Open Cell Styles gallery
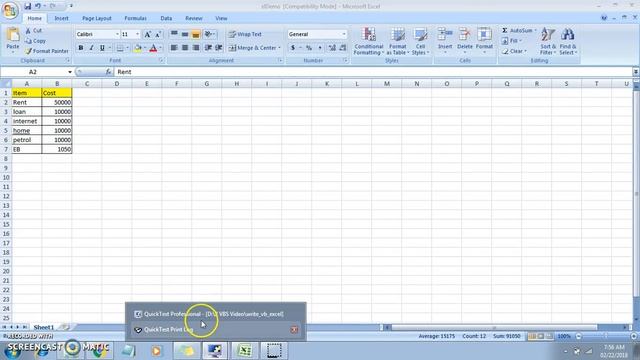 click(420, 41)
